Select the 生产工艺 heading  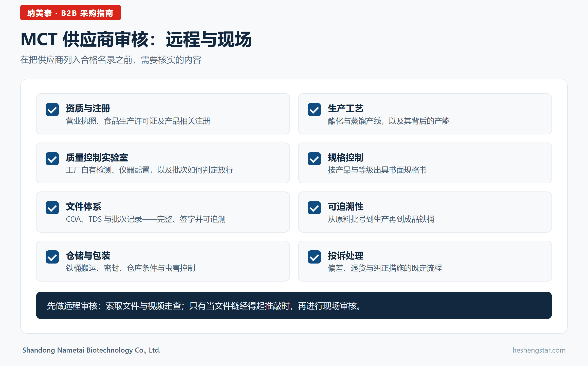[345, 108]
